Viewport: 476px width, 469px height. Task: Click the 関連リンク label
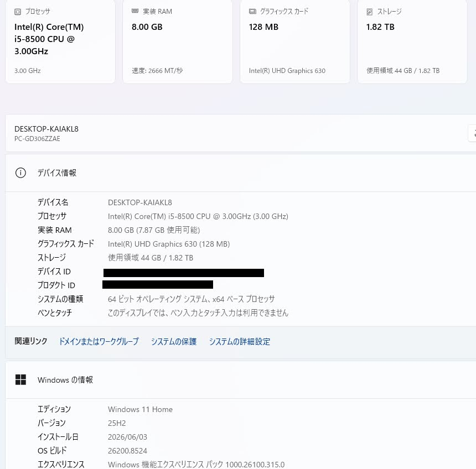(x=31, y=341)
